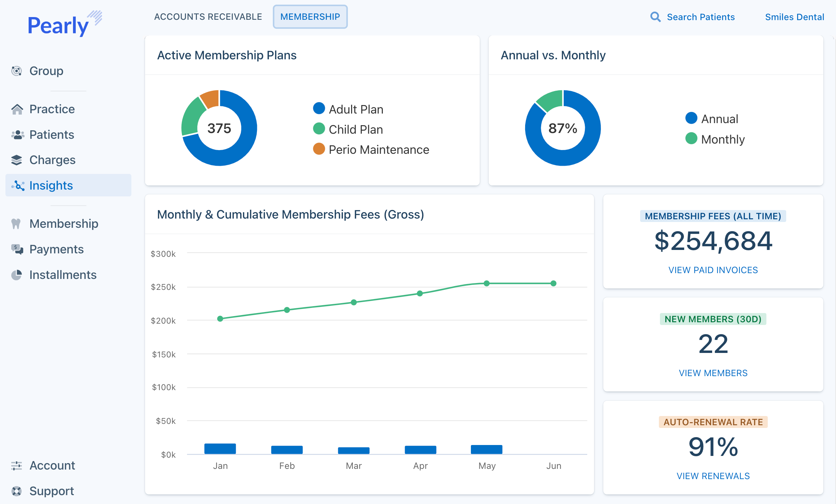Click the Payments dollar-chat icon
The width and height of the screenshot is (836, 504).
click(x=17, y=249)
